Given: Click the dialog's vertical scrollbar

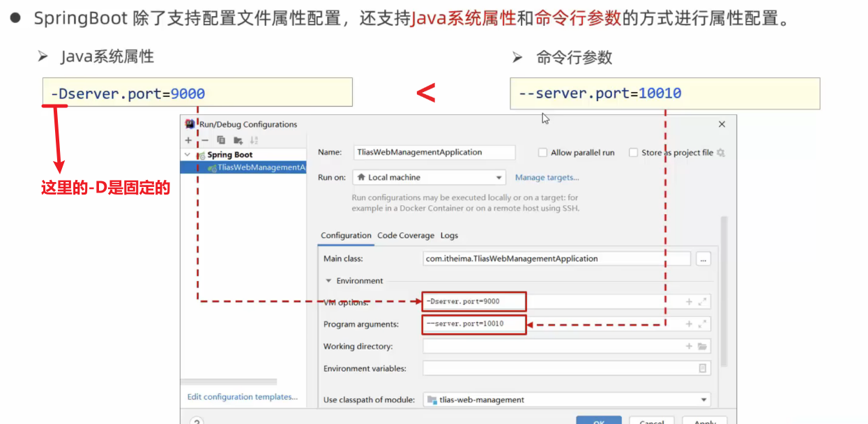Looking at the screenshot, I should [x=724, y=291].
